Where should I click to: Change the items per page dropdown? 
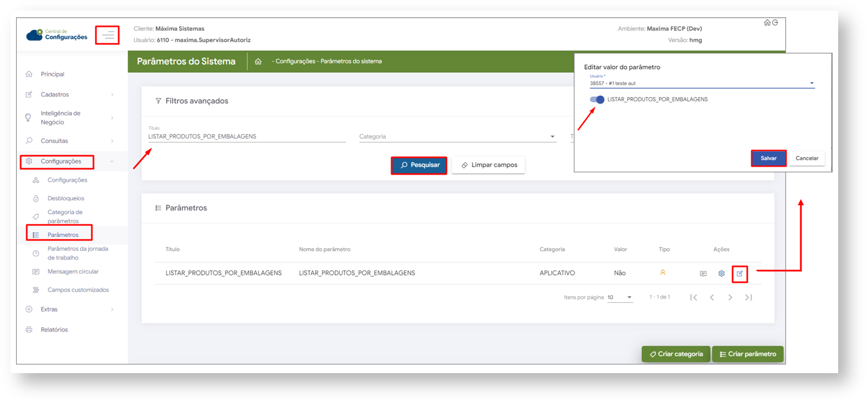pyautogui.click(x=619, y=298)
